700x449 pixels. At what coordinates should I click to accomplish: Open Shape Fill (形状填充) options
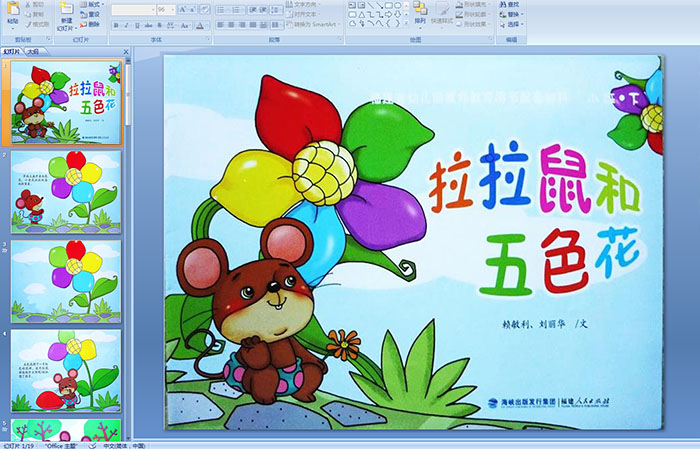click(x=473, y=4)
